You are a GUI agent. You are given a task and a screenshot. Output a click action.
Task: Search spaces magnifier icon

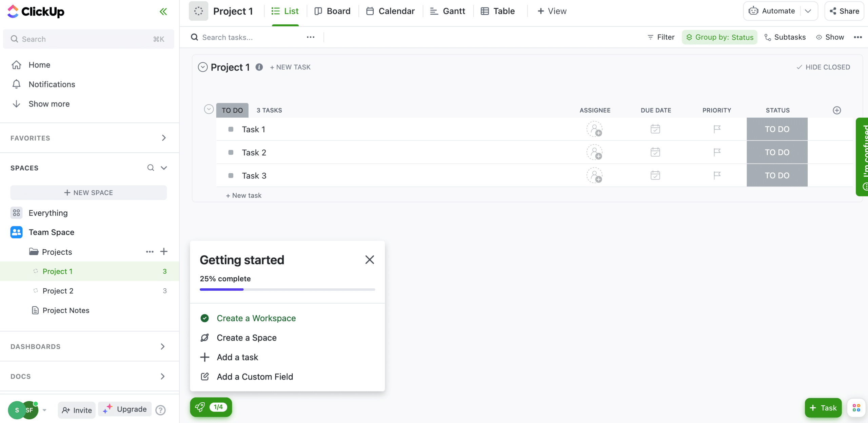tap(151, 168)
